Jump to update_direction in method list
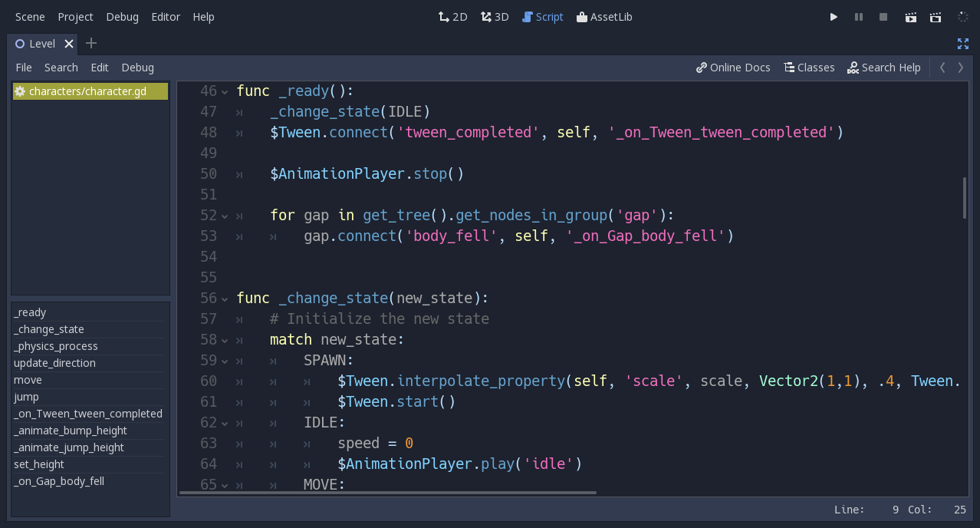Image resolution: width=980 pixels, height=528 pixels. click(88, 363)
